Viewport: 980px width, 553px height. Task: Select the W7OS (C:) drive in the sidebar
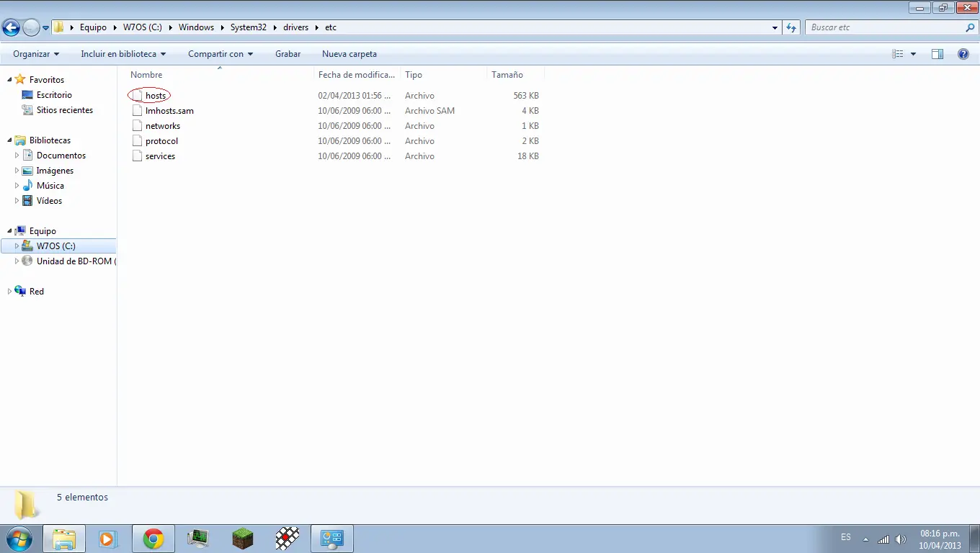pyautogui.click(x=58, y=246)
